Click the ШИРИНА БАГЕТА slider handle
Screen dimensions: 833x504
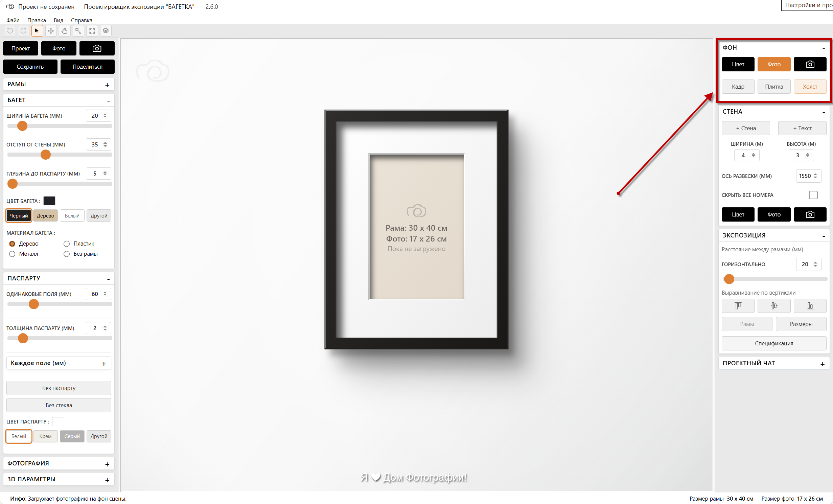click(x=22, y=126)
